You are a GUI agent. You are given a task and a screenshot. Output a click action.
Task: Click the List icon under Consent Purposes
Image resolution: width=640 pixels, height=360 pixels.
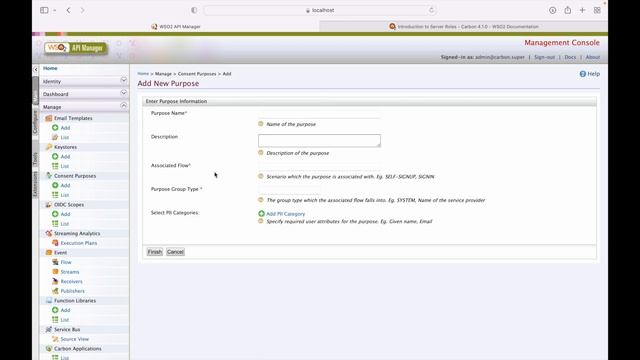point(55,195)
